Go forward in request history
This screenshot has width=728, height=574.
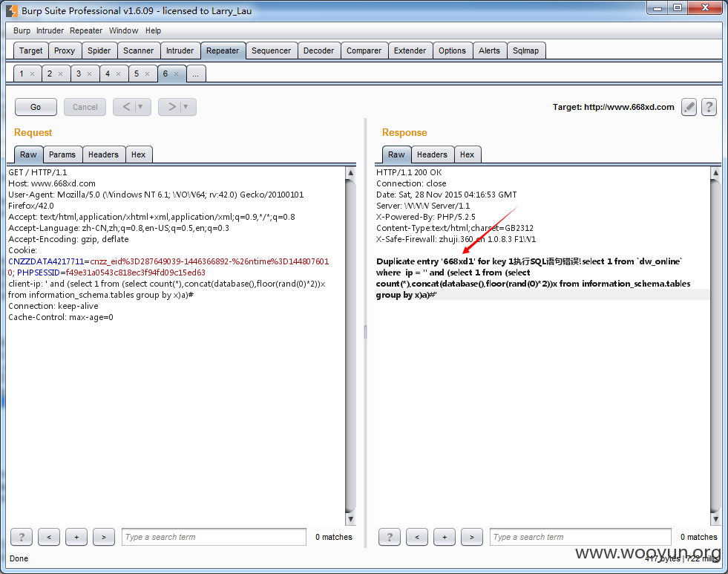coord(171,107)
